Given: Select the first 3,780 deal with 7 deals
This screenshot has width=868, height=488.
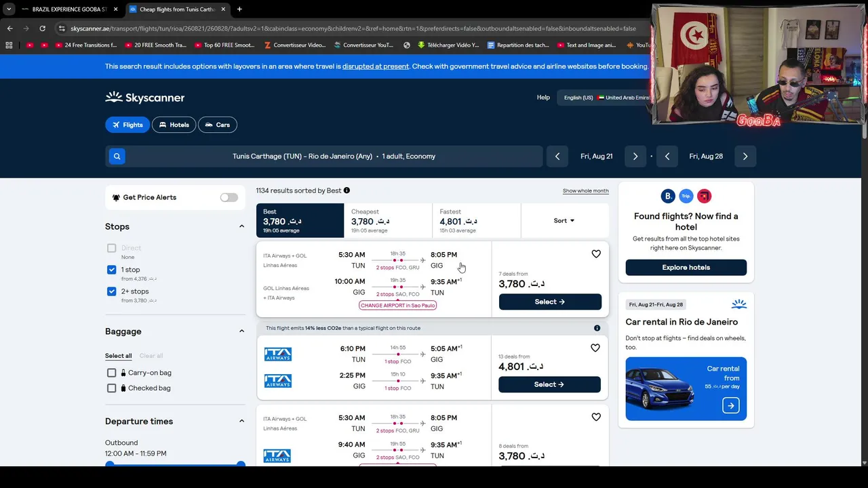Looking at the screenshot, I should (x=550, y=302).
